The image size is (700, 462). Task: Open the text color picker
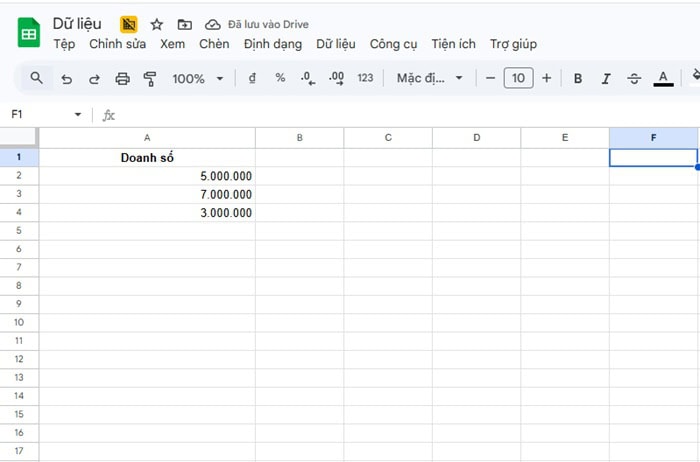point(662,78)
